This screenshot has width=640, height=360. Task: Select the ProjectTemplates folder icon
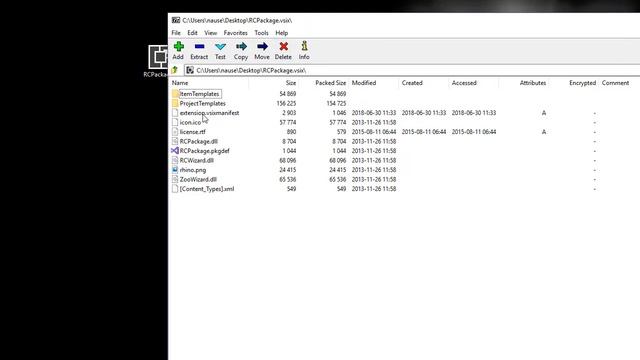pos(176,103)
